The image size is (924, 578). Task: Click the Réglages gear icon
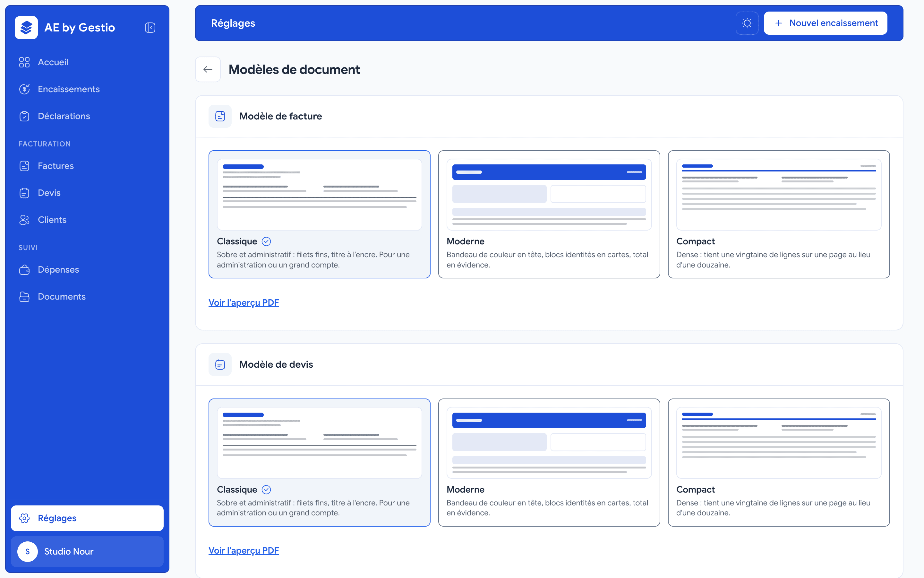(x=24, y=518)
